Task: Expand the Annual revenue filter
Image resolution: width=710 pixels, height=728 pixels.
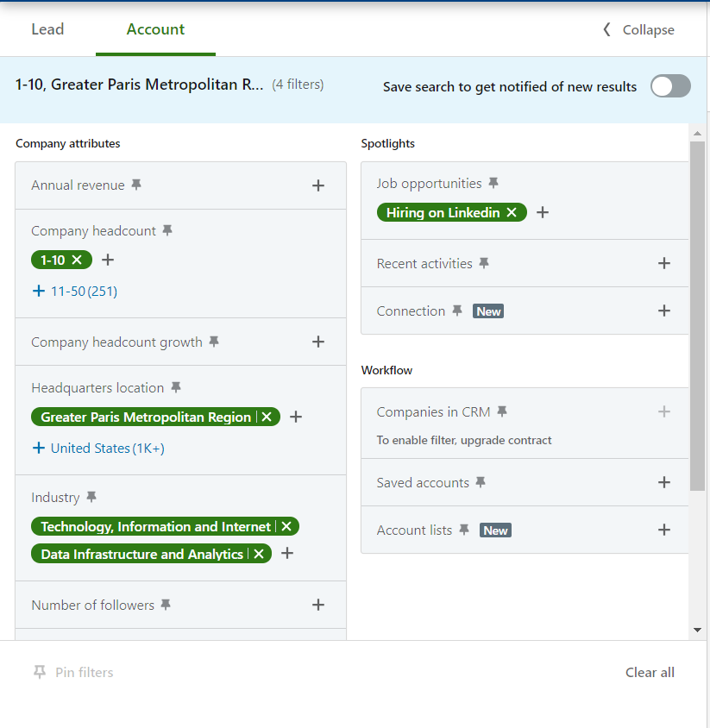Action: 318,185
